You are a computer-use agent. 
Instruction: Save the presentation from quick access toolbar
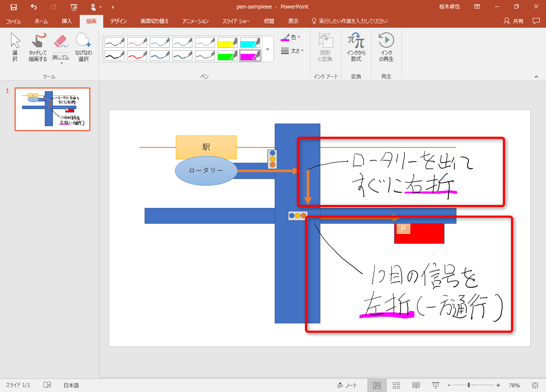click(14, 7)
